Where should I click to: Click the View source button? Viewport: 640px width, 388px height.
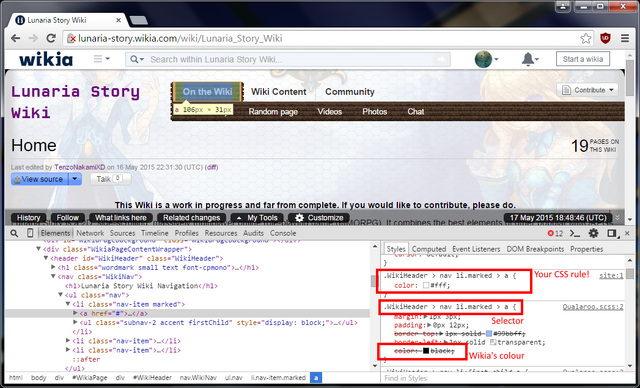coord(40,179)
